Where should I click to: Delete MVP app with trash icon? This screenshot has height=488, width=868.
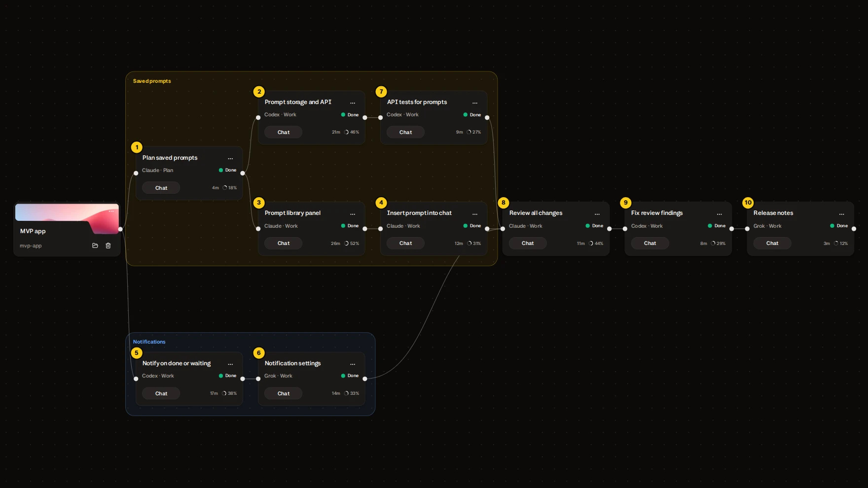point(108,245)
